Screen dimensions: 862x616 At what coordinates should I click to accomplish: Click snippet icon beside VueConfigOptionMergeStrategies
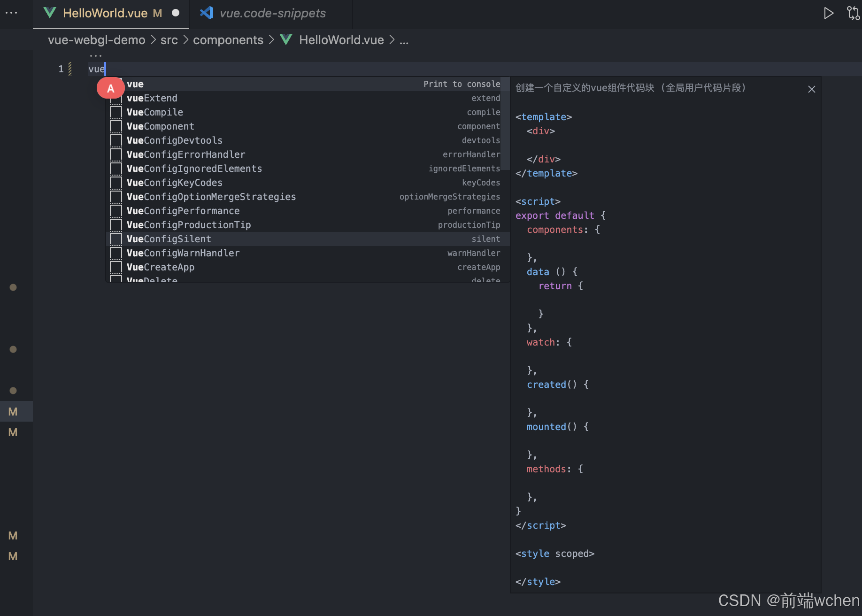pos(116,197)
